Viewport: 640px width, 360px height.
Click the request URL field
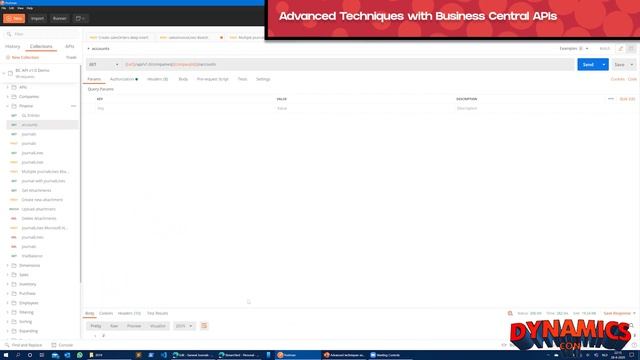pyautogui.click(x=348, y=64)
